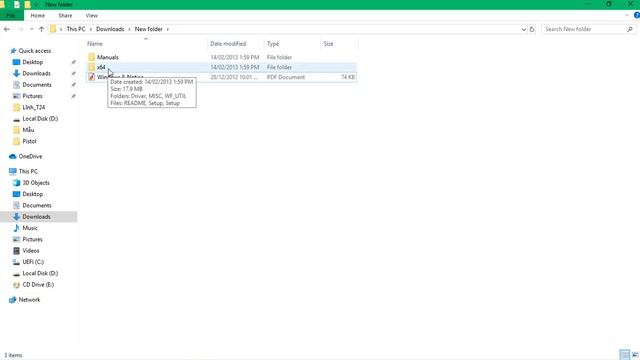Screen dimensions: 640x360
Task: Open Desktop under Quick access
Action: pos(33,62)
